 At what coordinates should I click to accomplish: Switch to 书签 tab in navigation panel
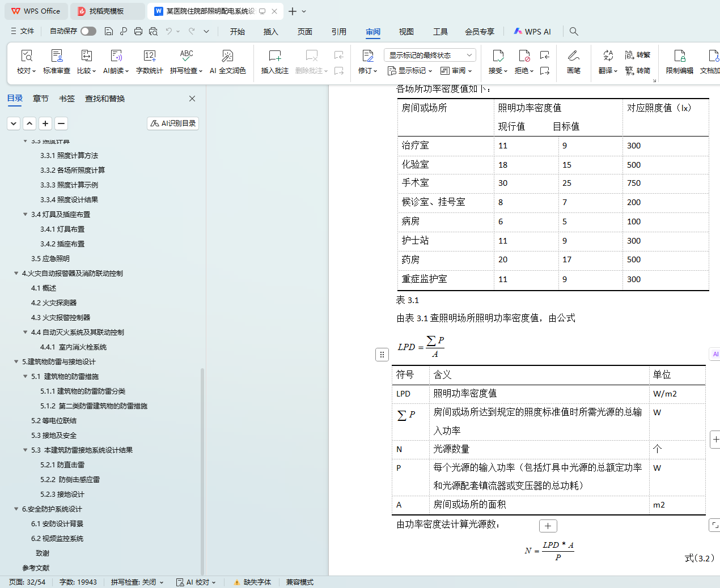coord(67,99)
